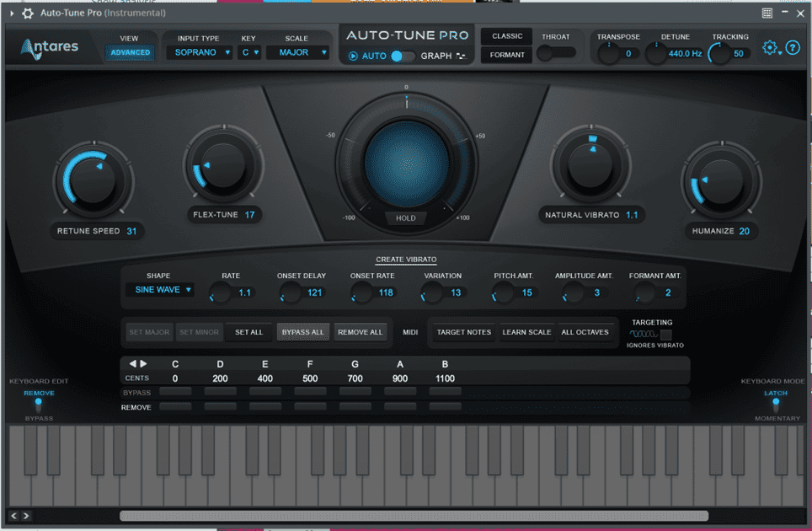The height and width of the screenshot is (531, 812).
Task: Toggle Keyboard Mode Latch/Momentary switch
Action: point(776,405)
